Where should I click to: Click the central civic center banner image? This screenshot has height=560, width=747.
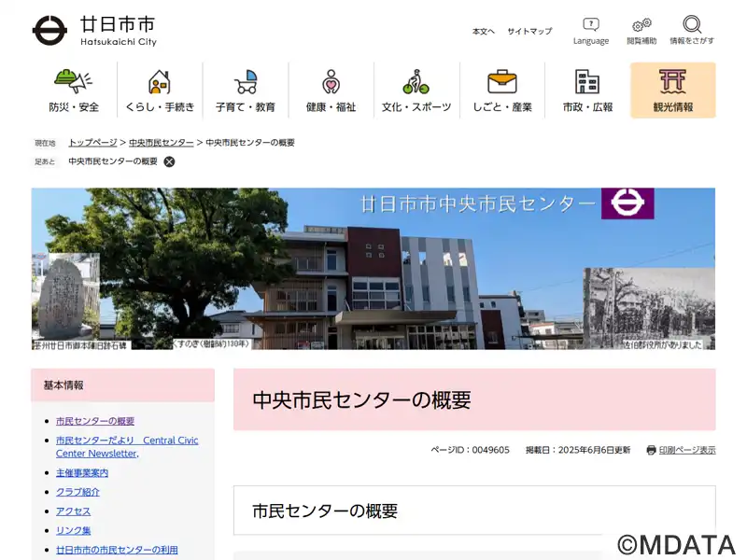coord(373,269)
